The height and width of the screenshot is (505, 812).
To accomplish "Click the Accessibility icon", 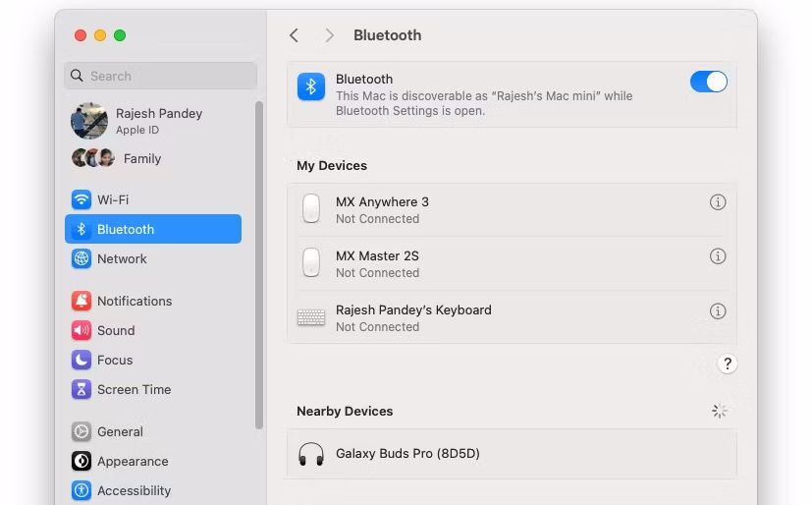I will 81,490.
